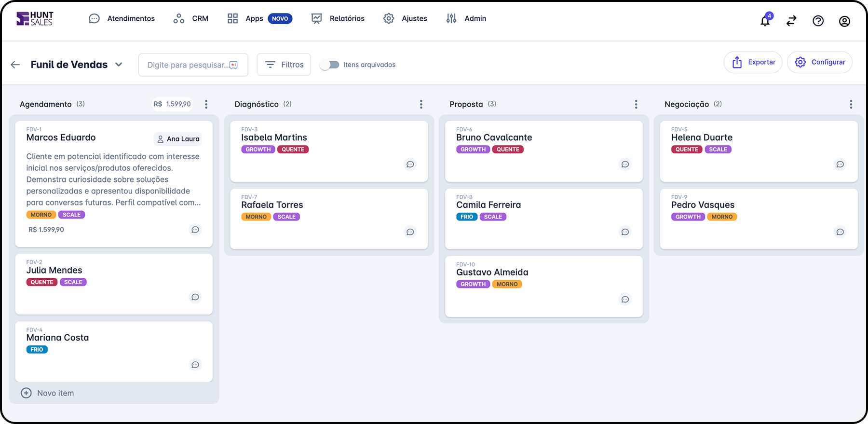Open the Bruno Cavalcante card

544,151
